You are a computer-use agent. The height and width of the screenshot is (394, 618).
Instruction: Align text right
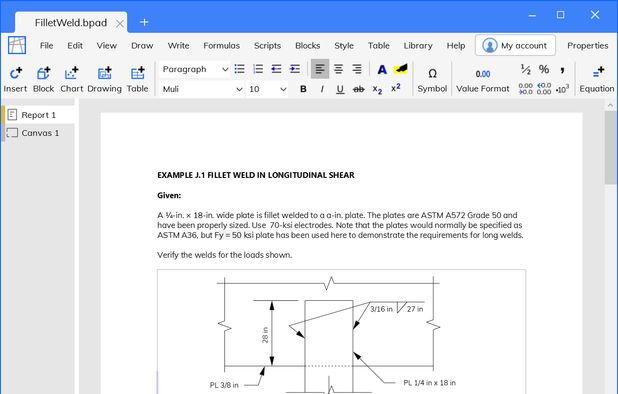pos(357,69)
